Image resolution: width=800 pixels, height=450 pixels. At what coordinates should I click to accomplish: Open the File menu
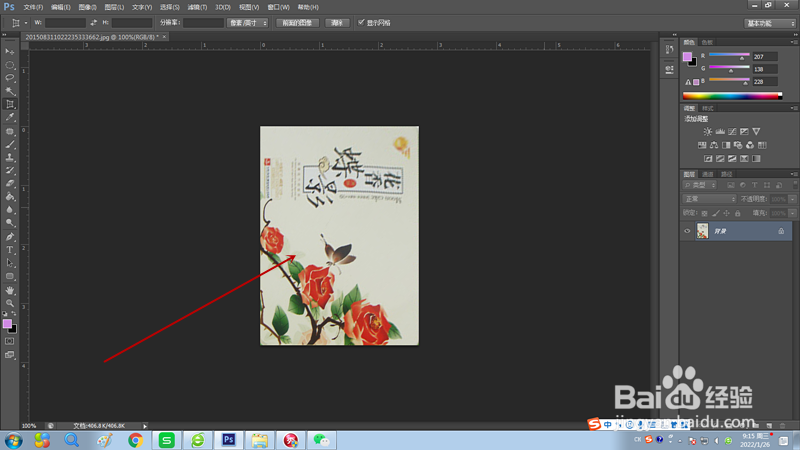point(33,7)
